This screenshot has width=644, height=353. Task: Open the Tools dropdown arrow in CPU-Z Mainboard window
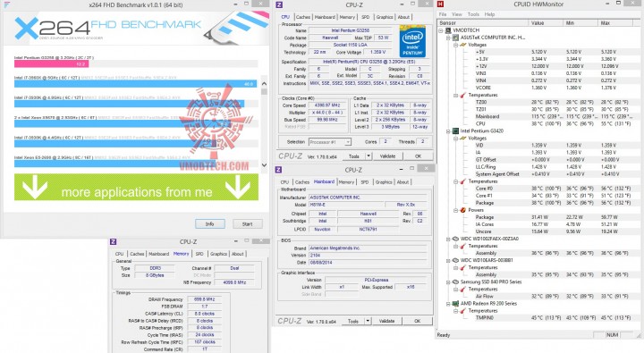coord(368,322)
